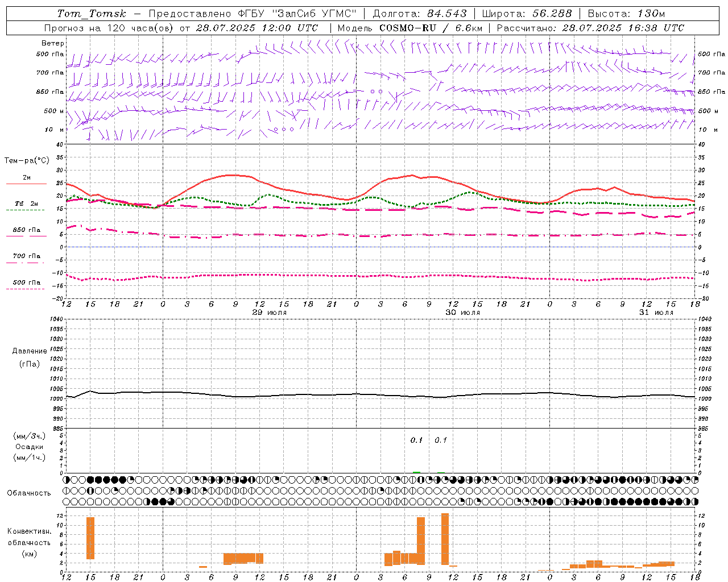Select the 'Долгота: 84.543' longitude value

point(420,14)
